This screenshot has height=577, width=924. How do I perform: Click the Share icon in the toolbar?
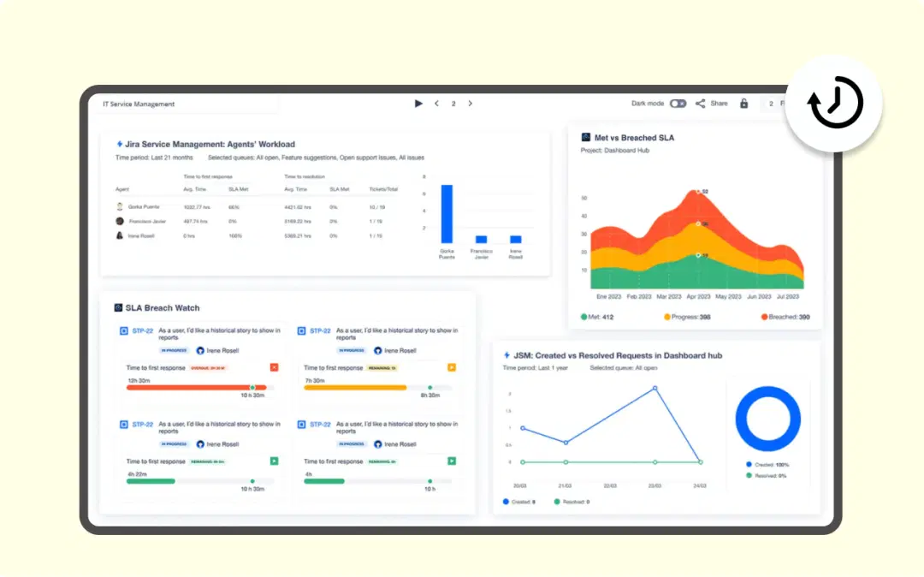(700, 104)
